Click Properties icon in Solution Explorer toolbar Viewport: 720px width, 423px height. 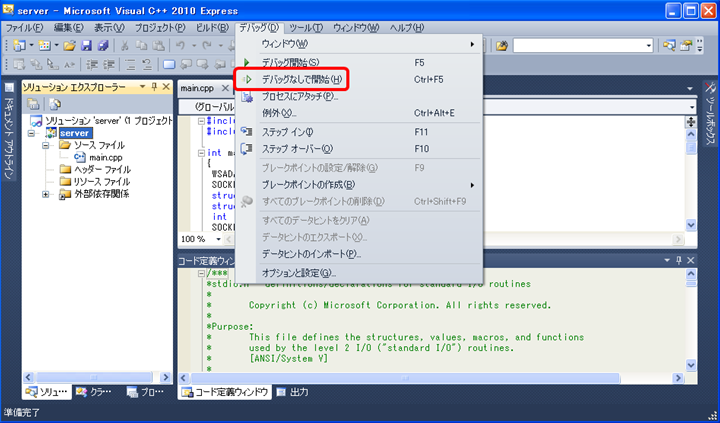click(33, 104)
